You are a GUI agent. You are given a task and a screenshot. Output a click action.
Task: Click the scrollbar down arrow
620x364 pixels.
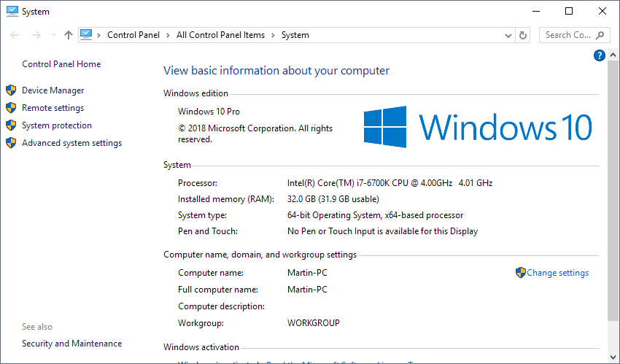point(613,357)
